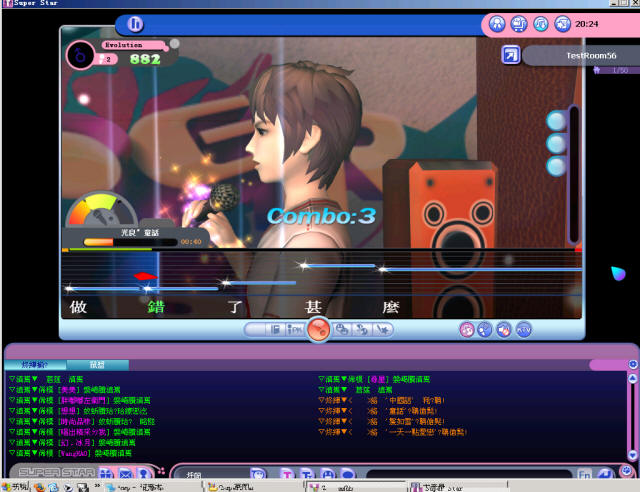
Task: Toggle the speaker mute round button
Action: (x=504, y=329)
